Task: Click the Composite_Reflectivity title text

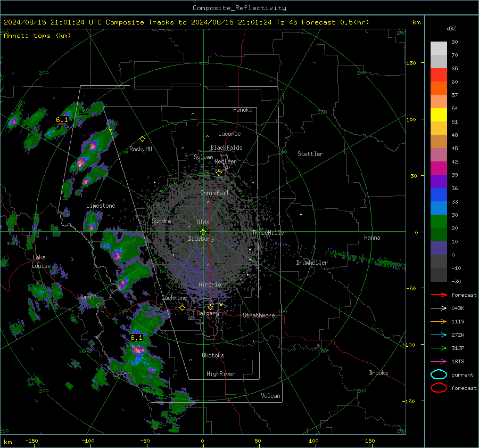Action: [239, 8]
